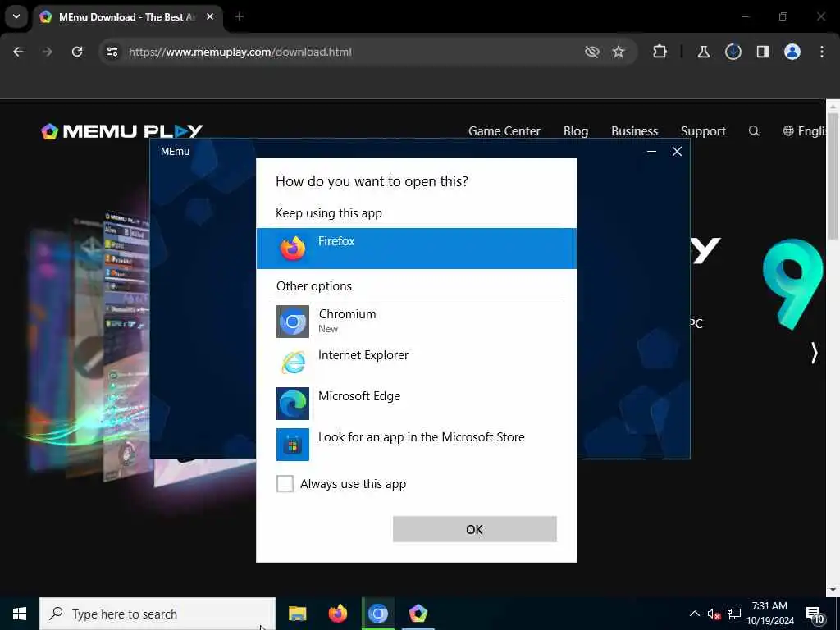Click the page vertical scrollbar
840x630 pixels.
(x=833, y=177)
